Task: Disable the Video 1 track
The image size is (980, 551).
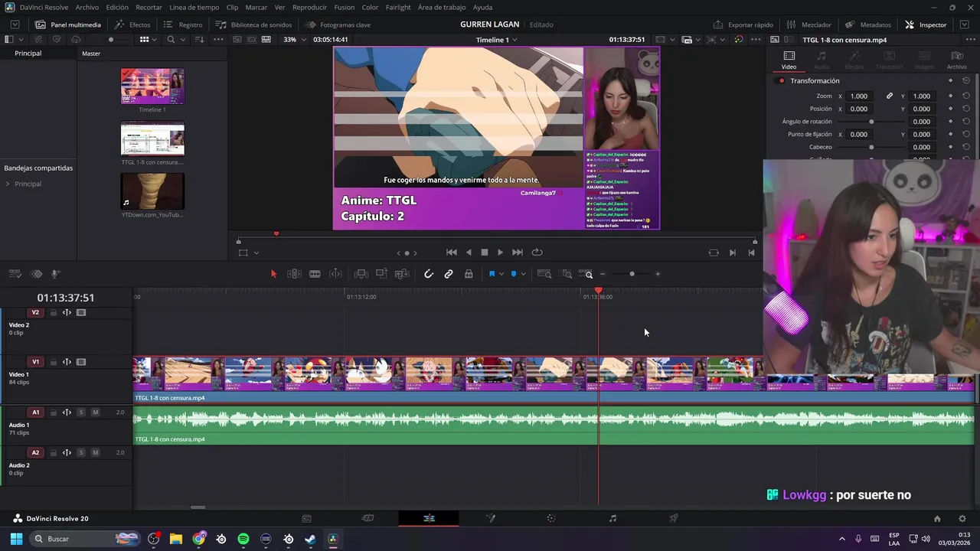Action: click(x=81, y=362)
